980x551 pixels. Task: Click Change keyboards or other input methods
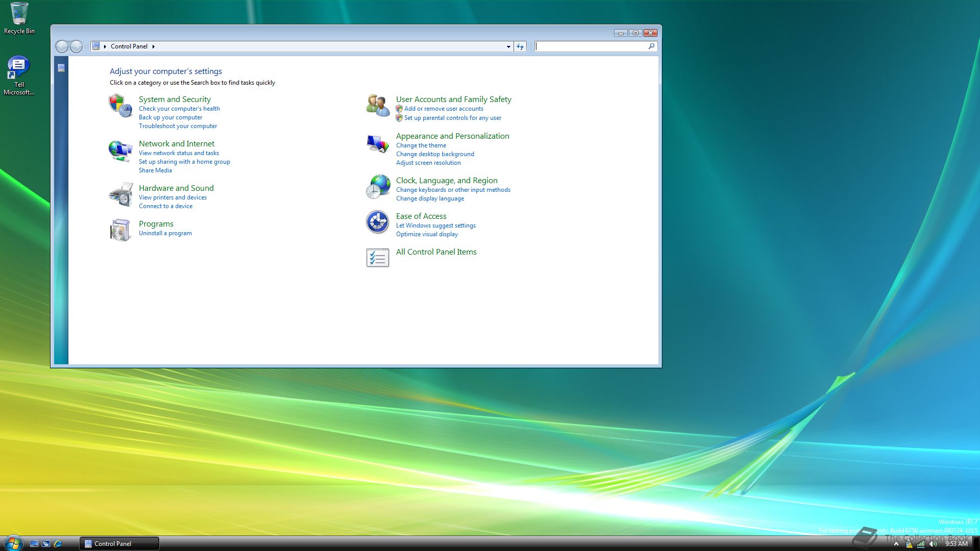(453, 190)
